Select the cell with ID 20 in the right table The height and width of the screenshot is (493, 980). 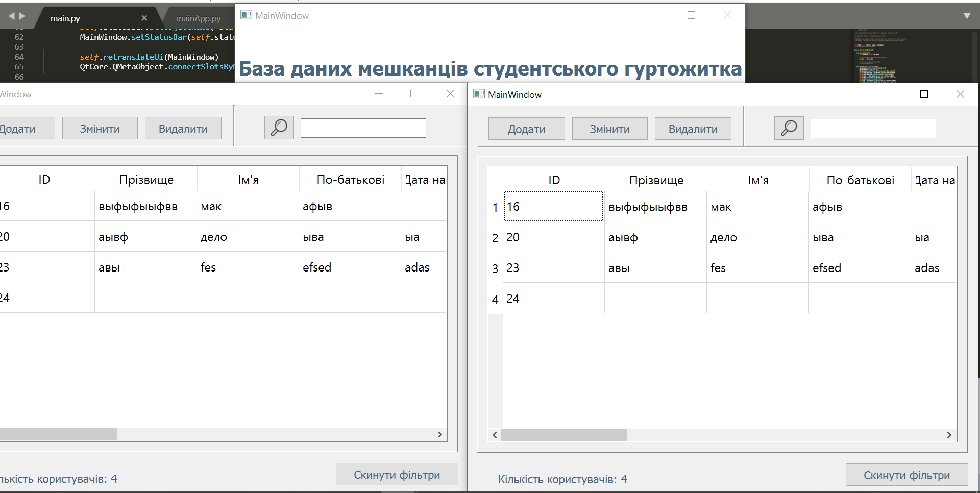[x=554, y=237]
